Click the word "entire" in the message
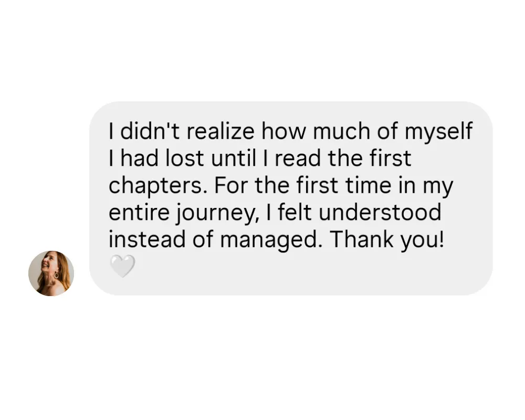Viewport: 525px width, 420px height. pyautogui.click(x=138, y=213)
